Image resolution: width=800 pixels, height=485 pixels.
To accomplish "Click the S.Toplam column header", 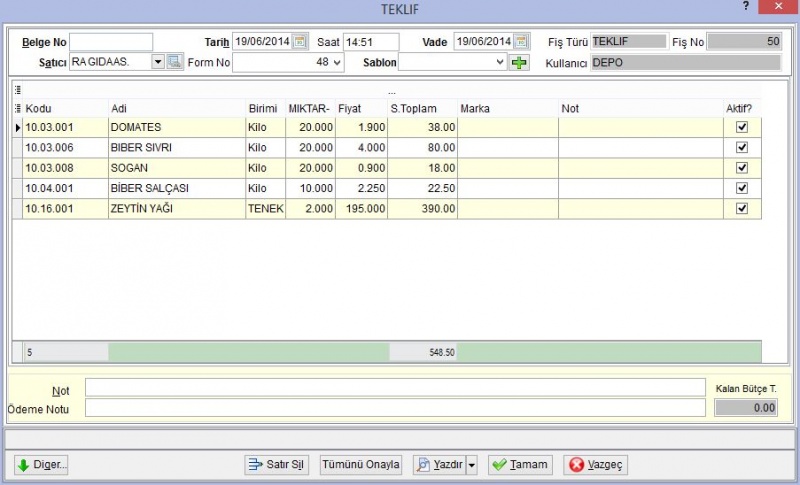I will point(422,108).
